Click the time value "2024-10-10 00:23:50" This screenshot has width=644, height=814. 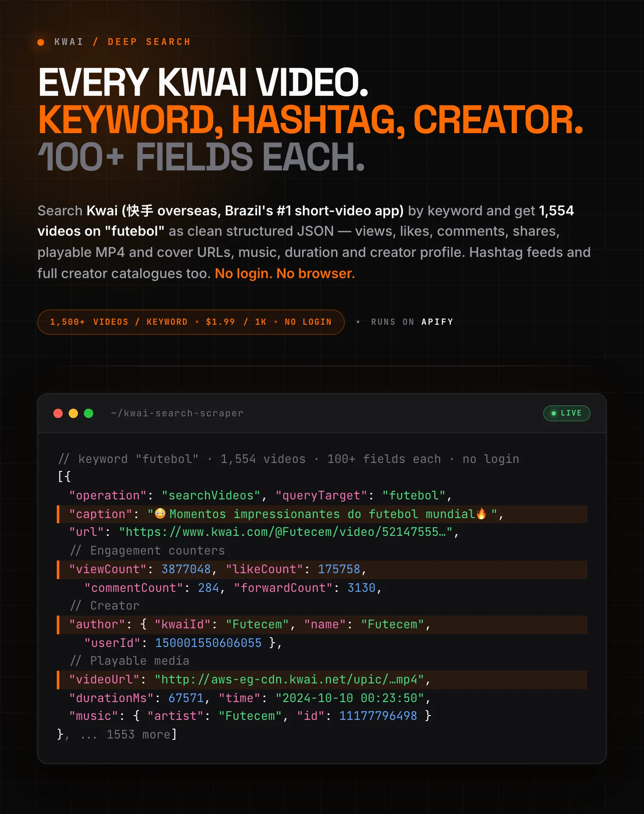[350, 698]
